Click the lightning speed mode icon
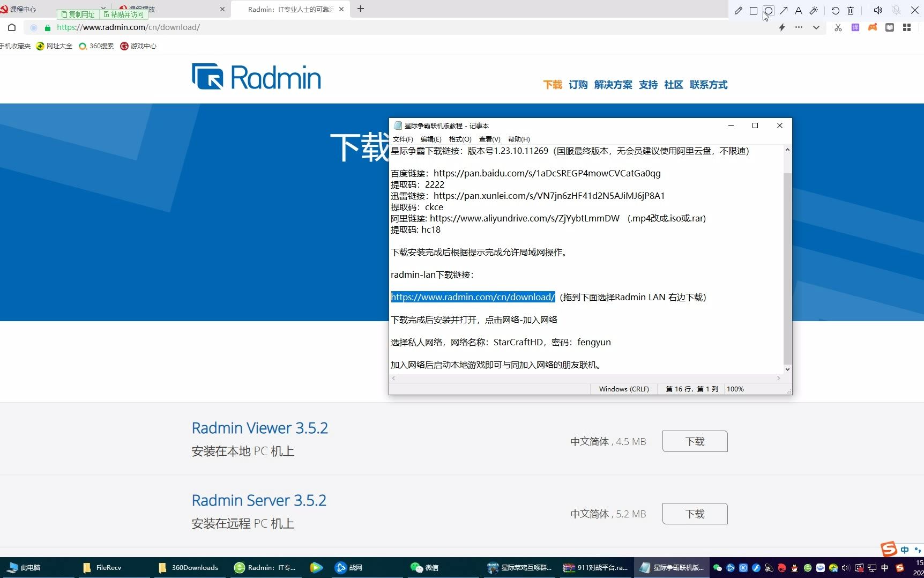The image size is (924, 578). [782, 27]
